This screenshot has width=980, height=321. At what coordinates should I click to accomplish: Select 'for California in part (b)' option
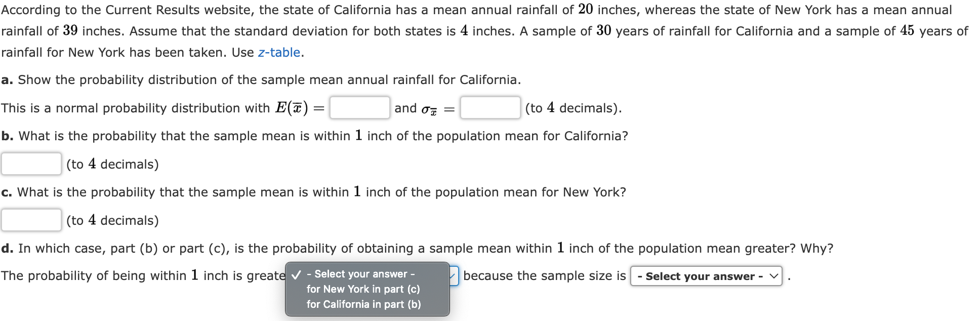click(363, 304)
